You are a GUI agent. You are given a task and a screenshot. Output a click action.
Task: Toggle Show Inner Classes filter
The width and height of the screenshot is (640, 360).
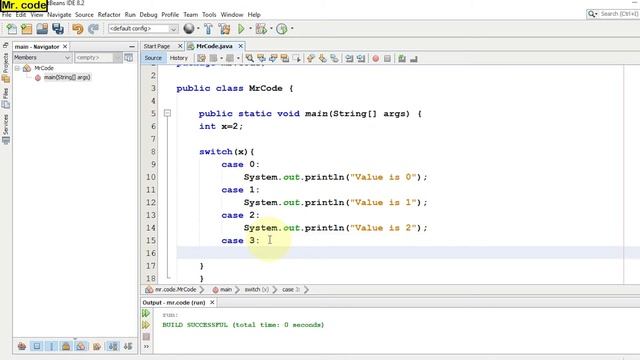pyautogui.click(x=81, y=346)
